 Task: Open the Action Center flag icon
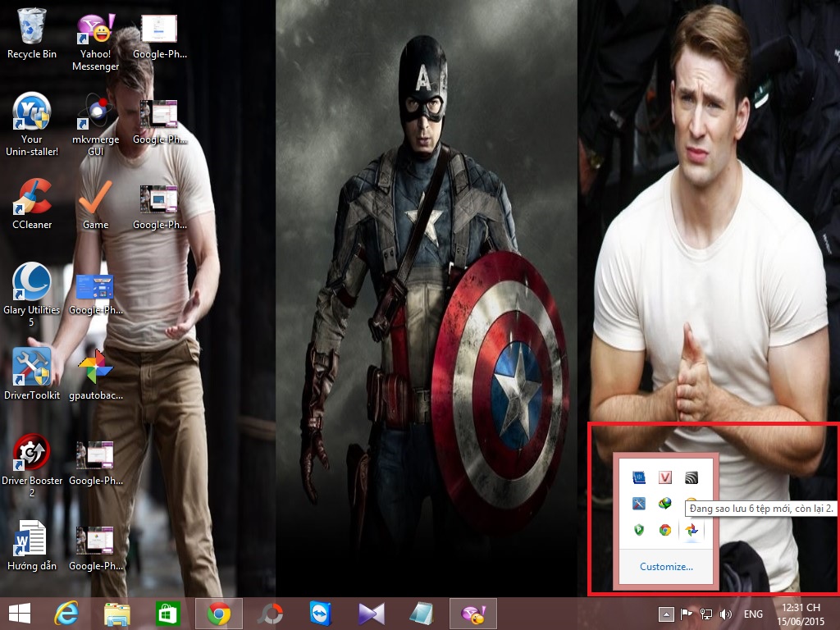pyautogui.click(x=687, y=614)
